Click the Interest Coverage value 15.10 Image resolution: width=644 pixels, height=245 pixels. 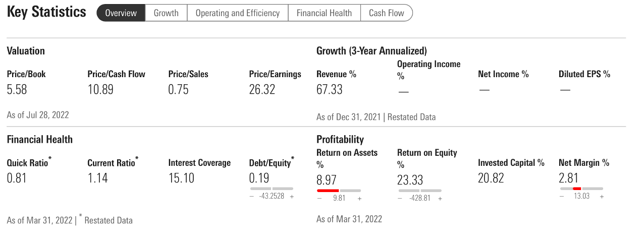coord(181,178)
